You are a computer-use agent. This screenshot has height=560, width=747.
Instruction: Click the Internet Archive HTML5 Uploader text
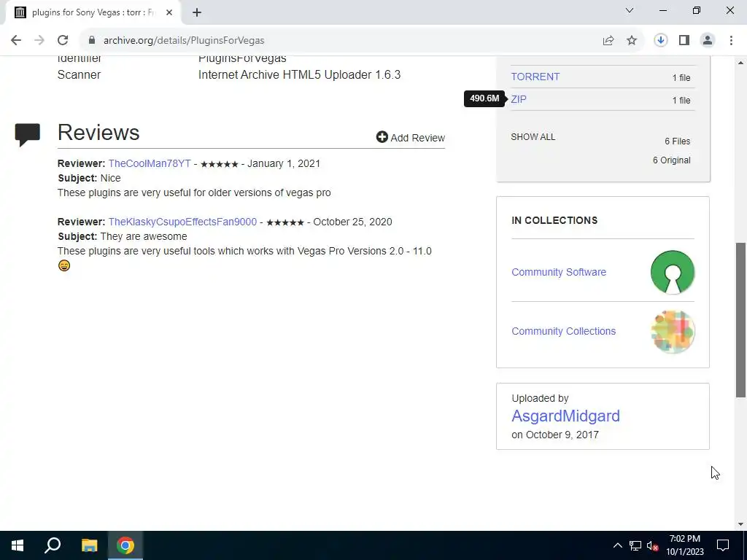click(x=299, y=75)
